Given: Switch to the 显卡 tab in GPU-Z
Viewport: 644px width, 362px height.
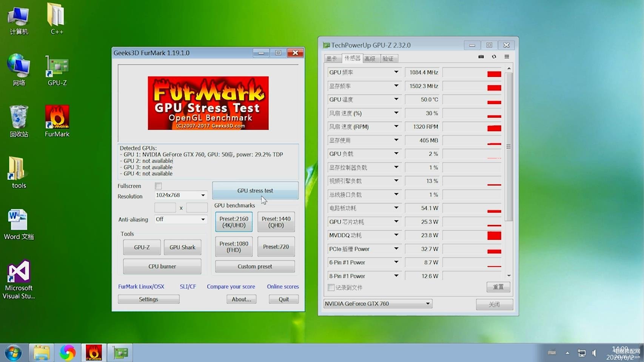Looking at the screenshot, I should click(332, 58).
